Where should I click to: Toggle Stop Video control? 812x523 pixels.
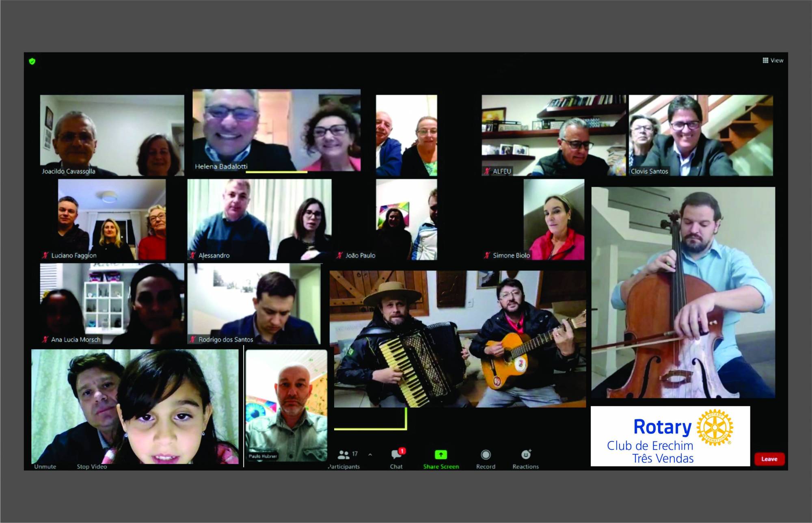92,467
